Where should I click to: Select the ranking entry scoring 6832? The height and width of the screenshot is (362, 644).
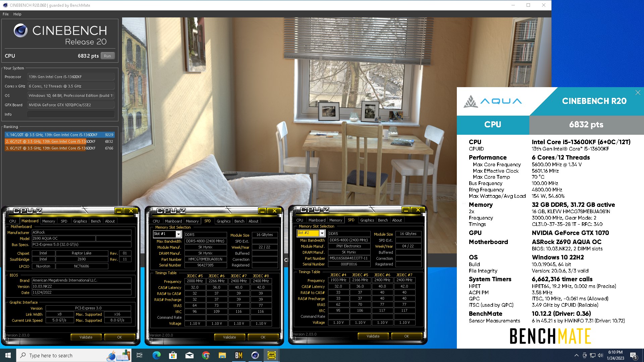(x=60, y=141)
